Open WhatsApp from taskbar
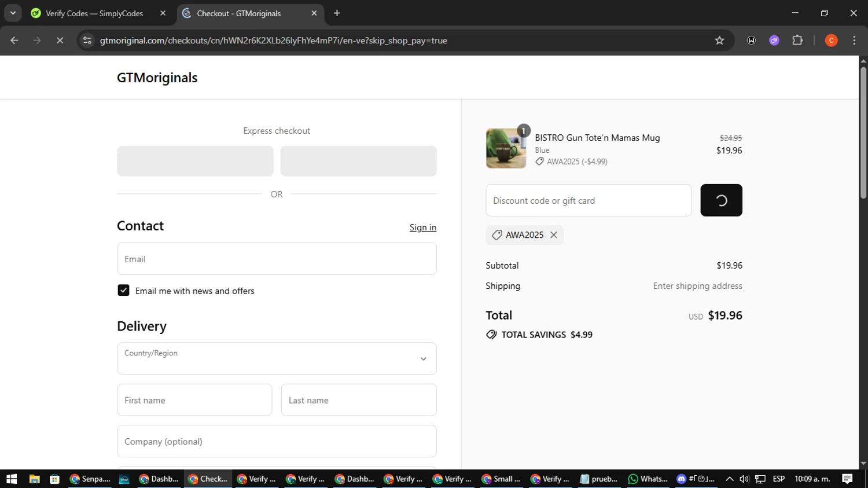This screenshot has width=868, height=488. (648, 479)
